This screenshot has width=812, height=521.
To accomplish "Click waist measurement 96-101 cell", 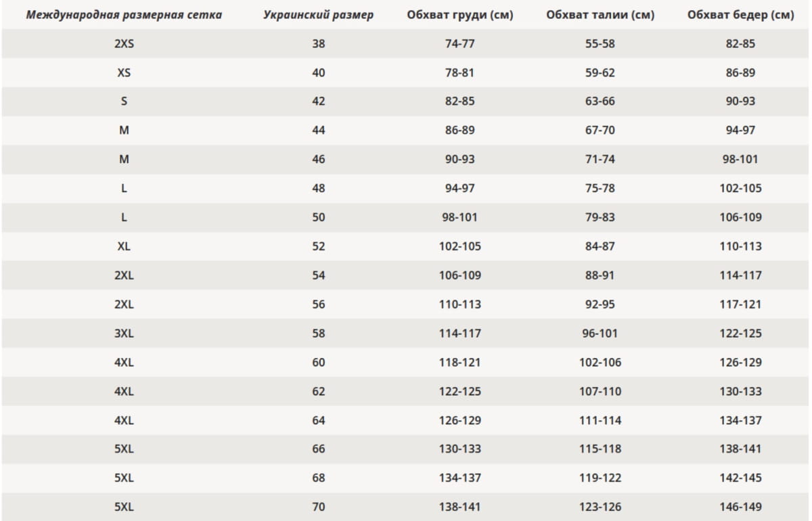I will [x=600, y=333].
